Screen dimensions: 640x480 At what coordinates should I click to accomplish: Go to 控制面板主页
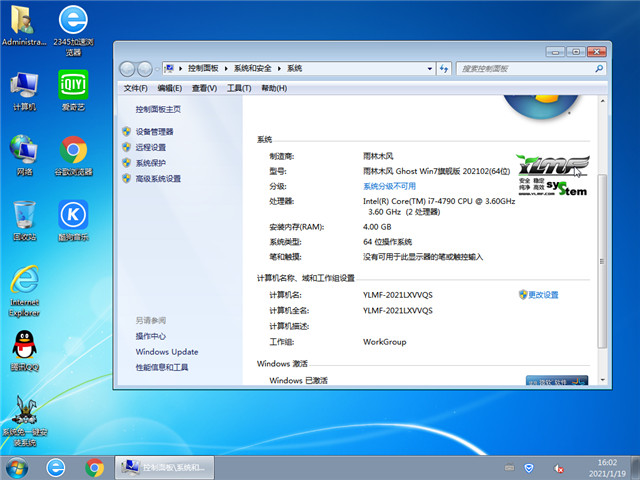(158, 109)
